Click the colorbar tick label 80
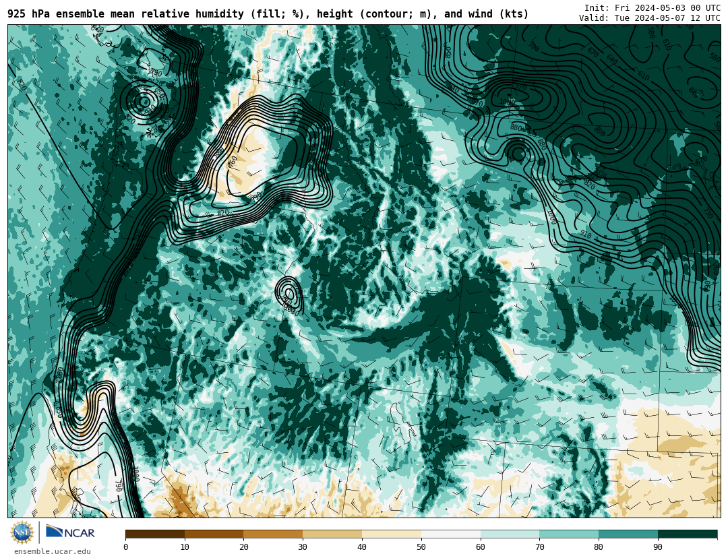728x560 pixels. [x=599, y=547]
